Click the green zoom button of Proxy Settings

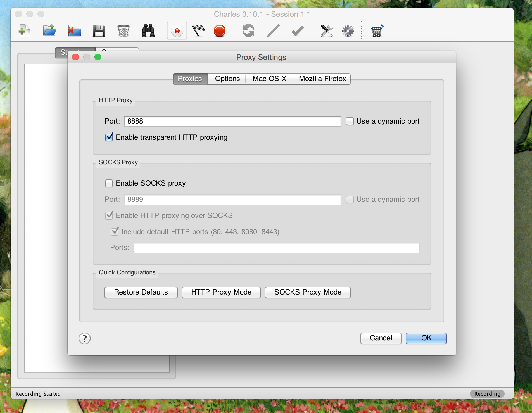[x=98, y=57]
